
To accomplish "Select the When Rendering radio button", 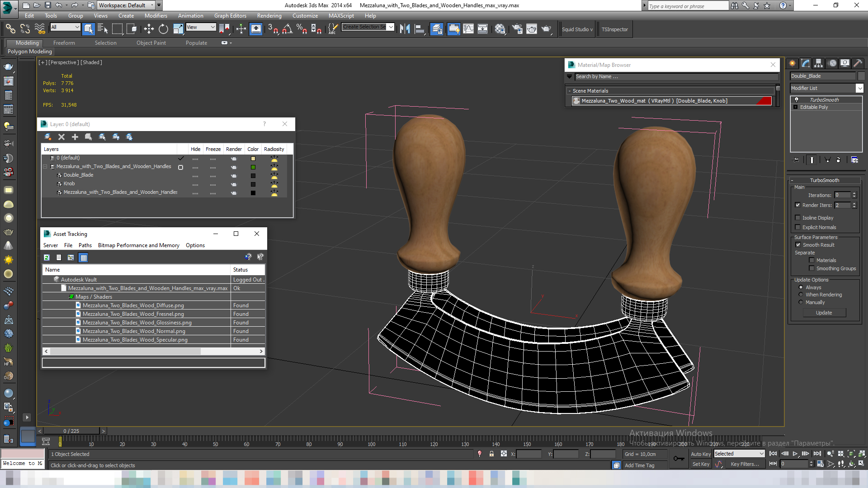I will (801, 295).
